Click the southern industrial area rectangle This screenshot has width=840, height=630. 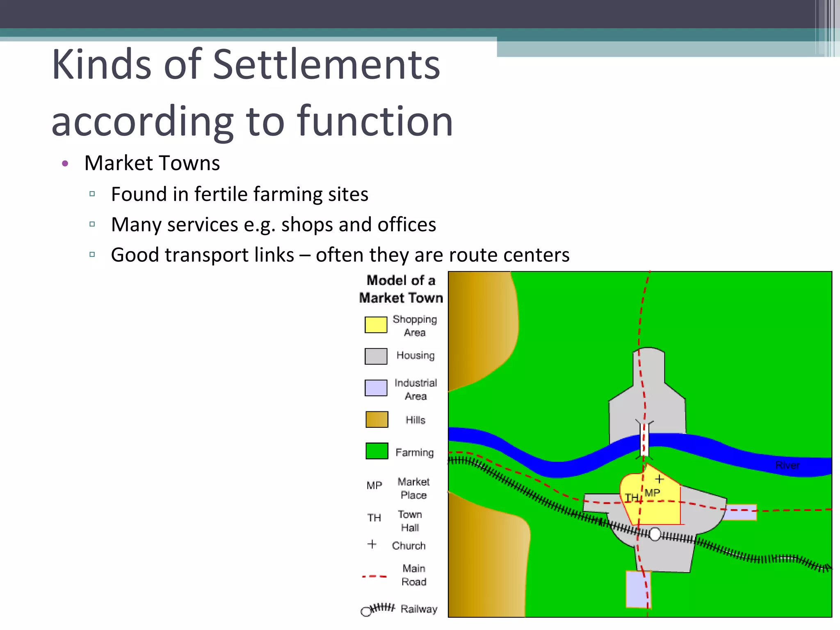[x=638, y=589]
